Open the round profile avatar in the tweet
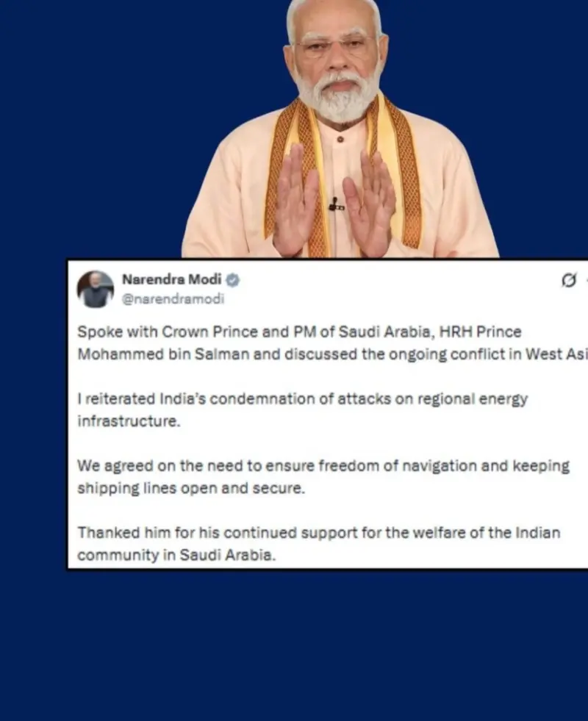 (x=95, y=290)
